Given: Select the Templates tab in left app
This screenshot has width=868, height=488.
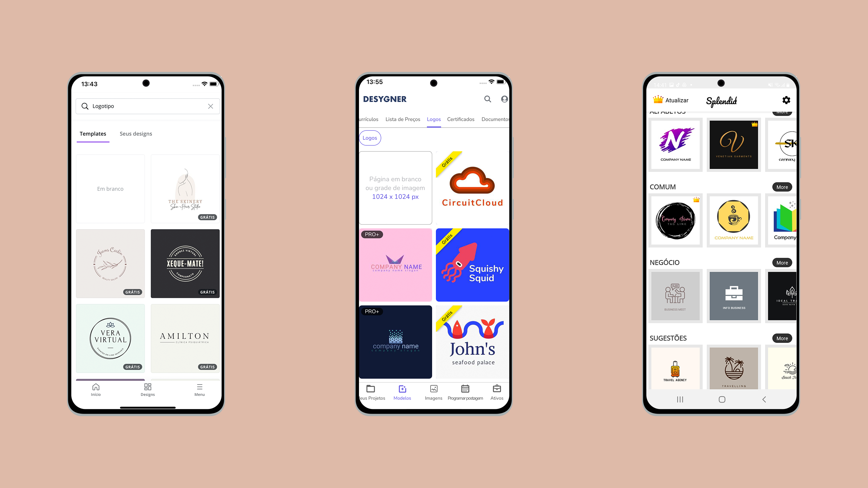Looking at the screenshot, I should pyautogui.click(x=92, y=134).
